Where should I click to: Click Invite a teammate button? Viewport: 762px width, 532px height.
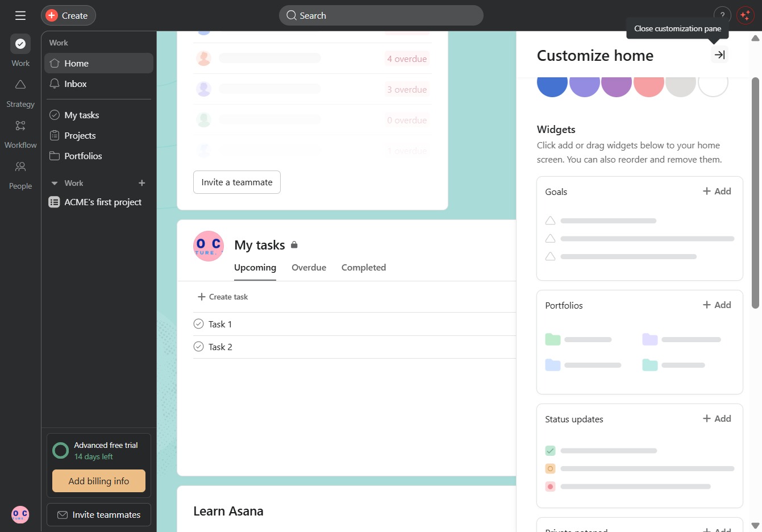(x=237, y=182)
